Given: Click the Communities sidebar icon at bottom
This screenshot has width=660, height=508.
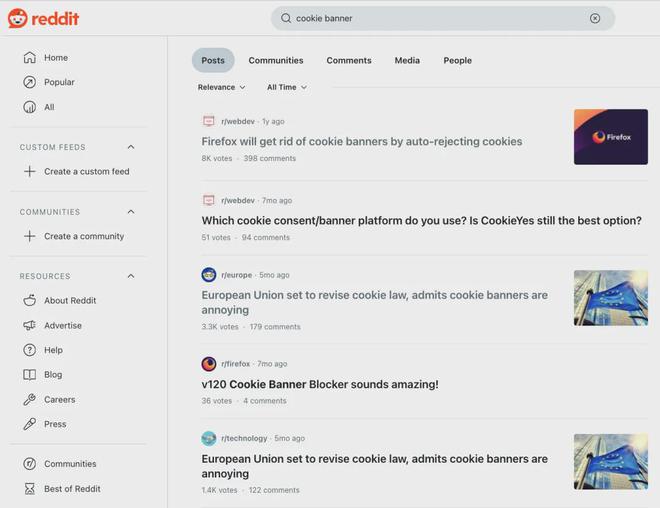Looking at the screenshot, I should [x=29, y=464].
